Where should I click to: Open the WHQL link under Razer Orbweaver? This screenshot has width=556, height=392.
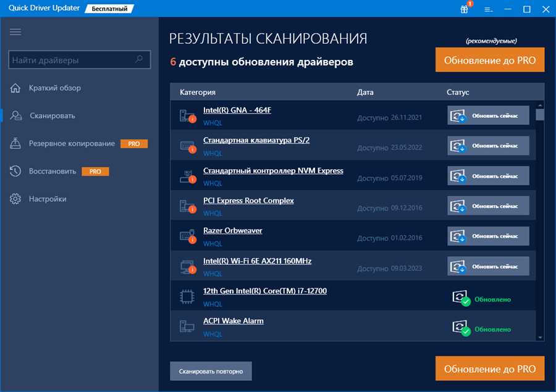213,243
